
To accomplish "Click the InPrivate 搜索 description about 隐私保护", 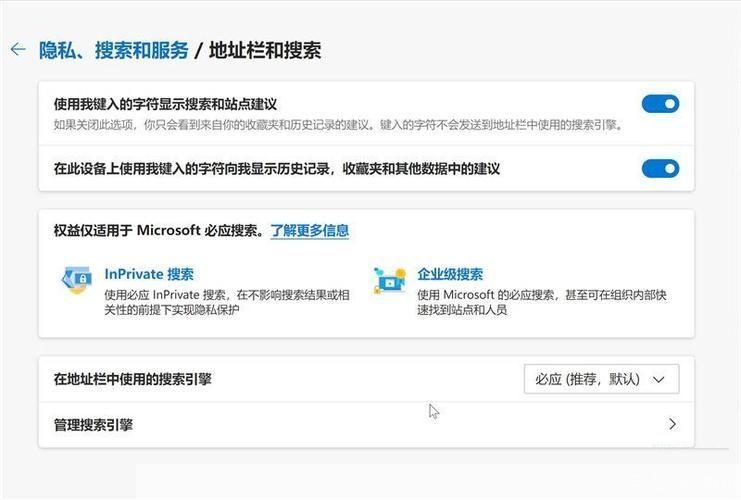I will click(227, 302).
